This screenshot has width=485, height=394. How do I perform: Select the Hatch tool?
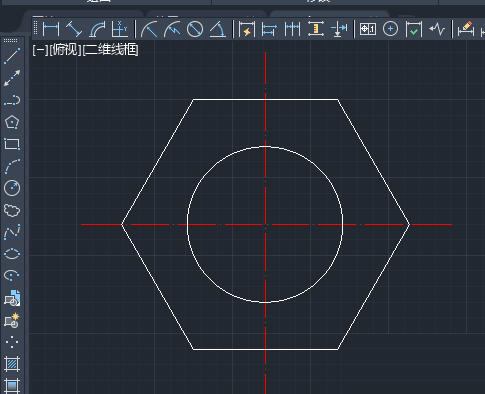[x=12, y=364]
